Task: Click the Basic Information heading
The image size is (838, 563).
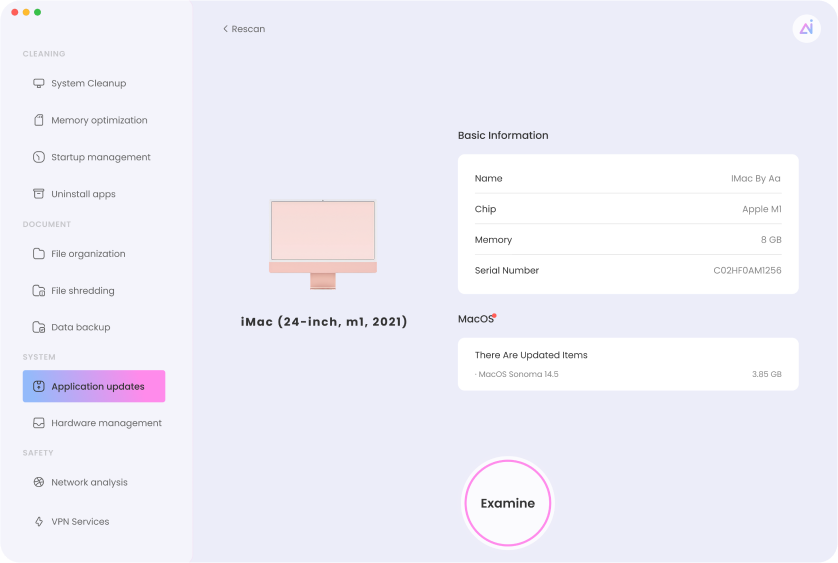Action: point(503,135)
